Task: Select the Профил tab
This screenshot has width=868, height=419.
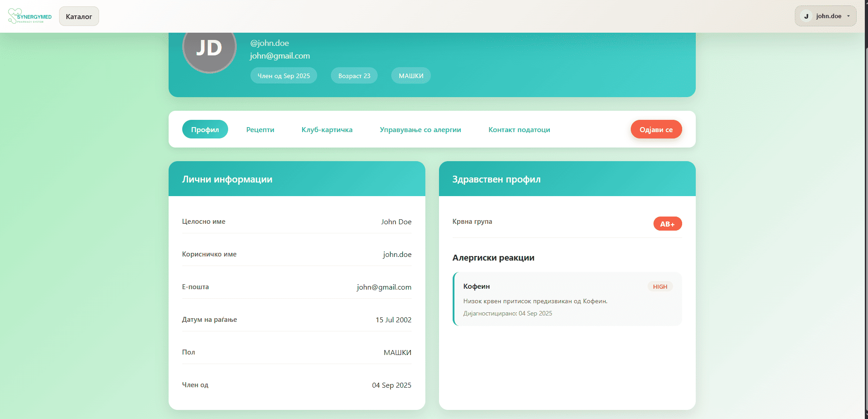Action: pyautogui.click(x=205, y=129)
